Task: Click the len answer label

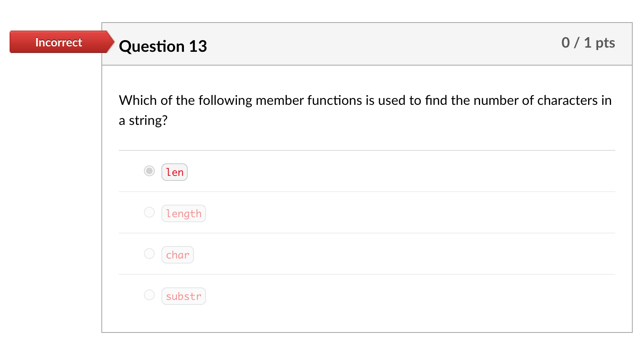Action: point(174,172)
